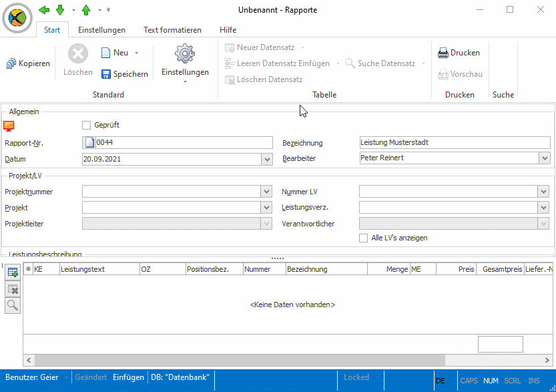The image size is (556, 392).
Task: Open the Bearbeiter dropdown
Action: [545, 158]
